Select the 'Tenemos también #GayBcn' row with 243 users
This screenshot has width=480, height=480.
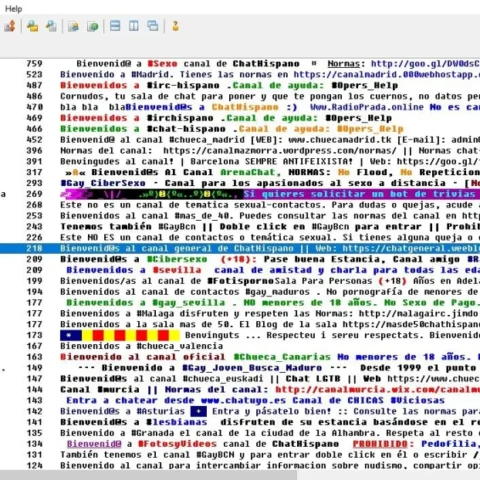coord(240,227)
